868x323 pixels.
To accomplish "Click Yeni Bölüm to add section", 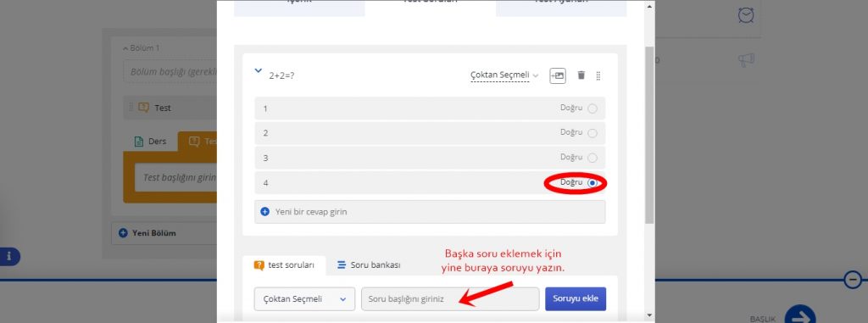I will pyautogui.click(x=147, y=233).
